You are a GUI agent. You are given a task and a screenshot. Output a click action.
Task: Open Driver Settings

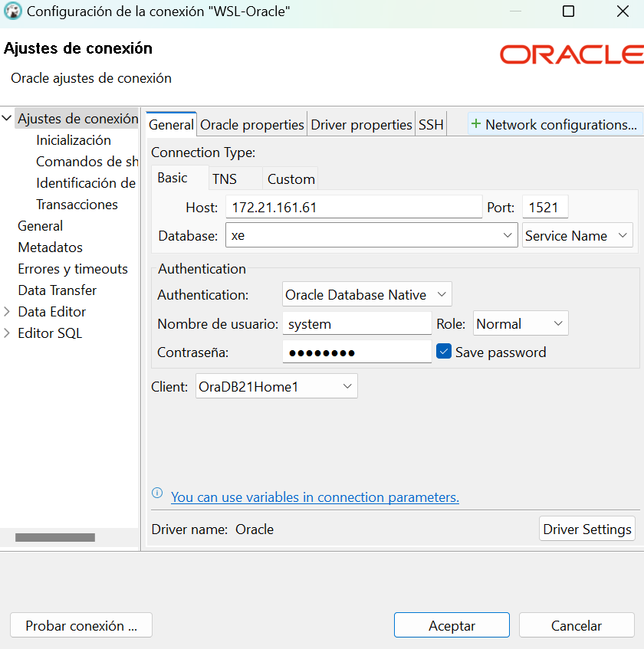coord(586,529)
